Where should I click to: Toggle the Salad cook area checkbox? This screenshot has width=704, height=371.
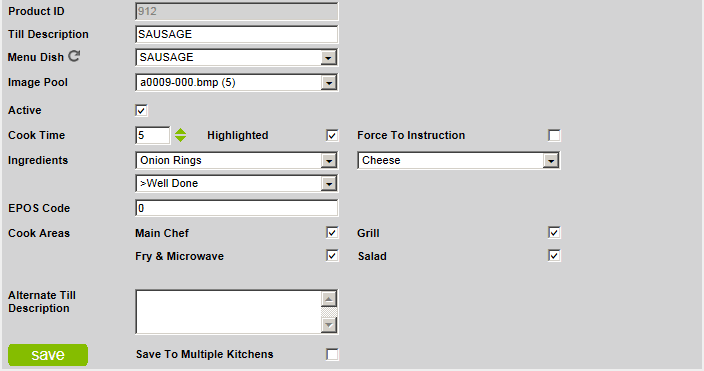point(554,256)
